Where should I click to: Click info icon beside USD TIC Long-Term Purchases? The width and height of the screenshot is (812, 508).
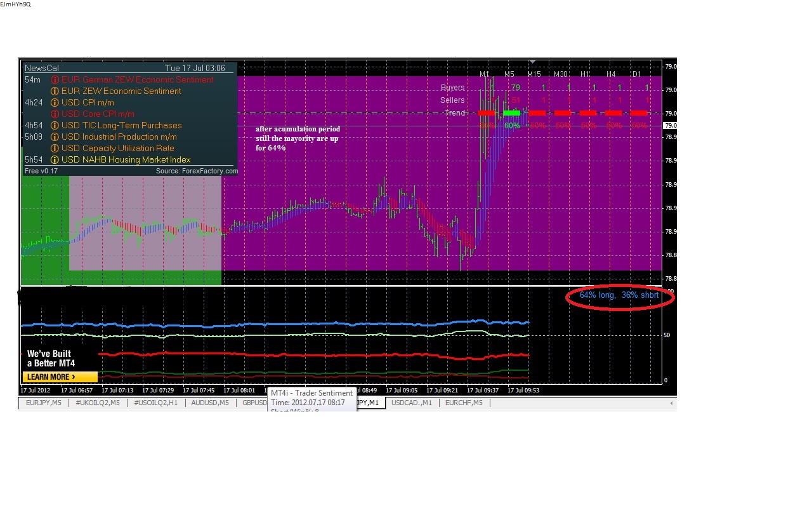tap(55, 126)
